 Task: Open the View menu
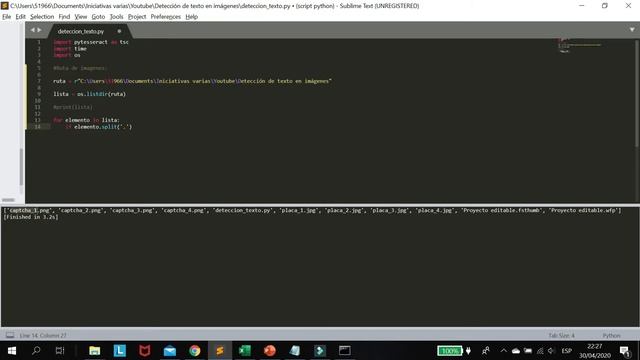pos(80,17)
